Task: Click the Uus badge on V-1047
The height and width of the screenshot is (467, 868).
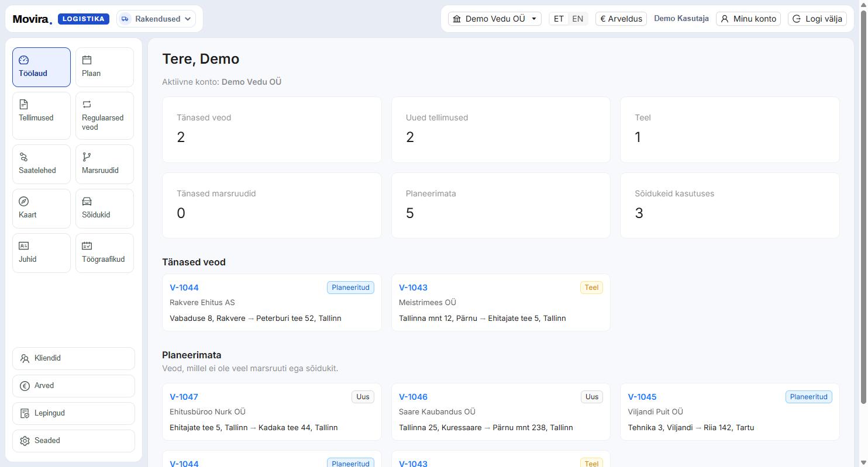Action: point(363,397)
